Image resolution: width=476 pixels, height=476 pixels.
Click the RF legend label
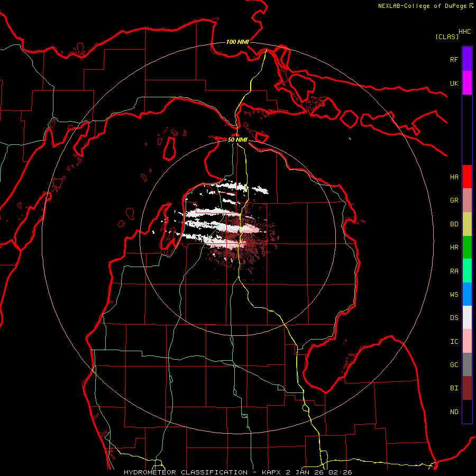[x=454, y=59]
